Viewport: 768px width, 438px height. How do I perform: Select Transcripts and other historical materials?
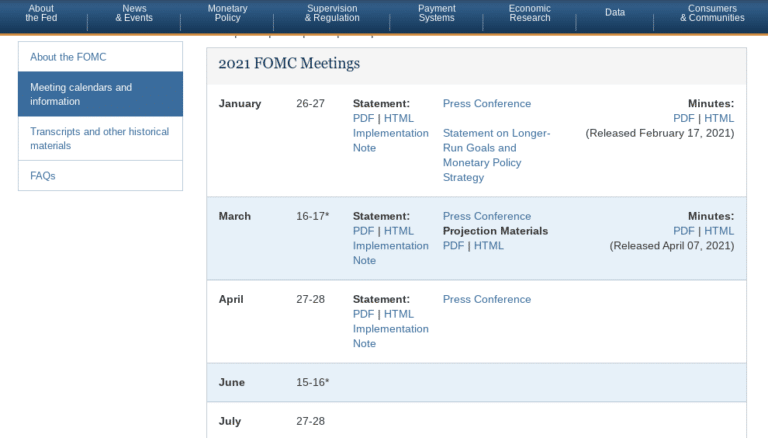pos(99,138)
